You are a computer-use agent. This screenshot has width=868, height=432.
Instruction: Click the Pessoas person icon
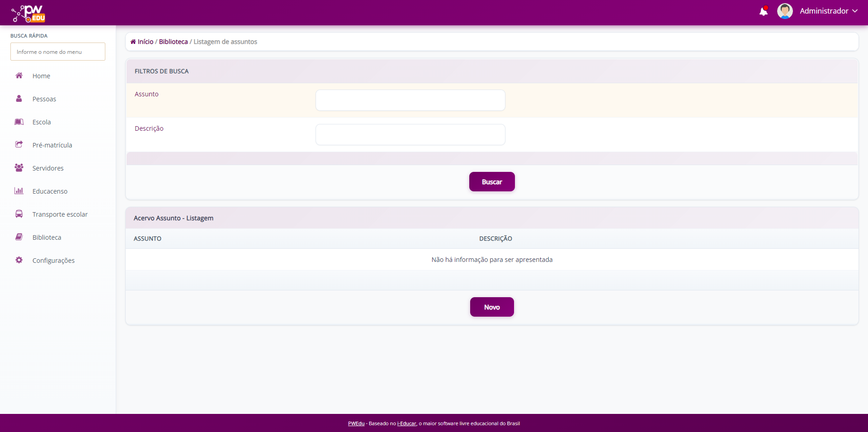point(19,99)
